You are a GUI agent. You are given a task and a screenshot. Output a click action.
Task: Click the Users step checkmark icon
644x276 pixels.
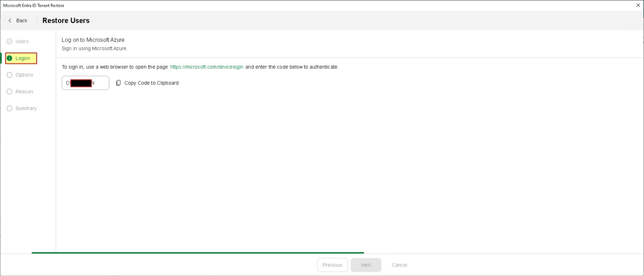tap(9, 42)
